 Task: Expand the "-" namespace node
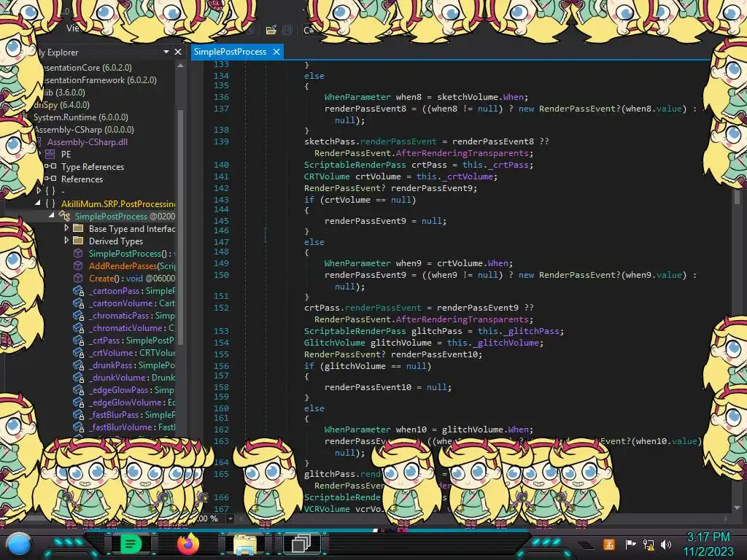tap(39, 190)
